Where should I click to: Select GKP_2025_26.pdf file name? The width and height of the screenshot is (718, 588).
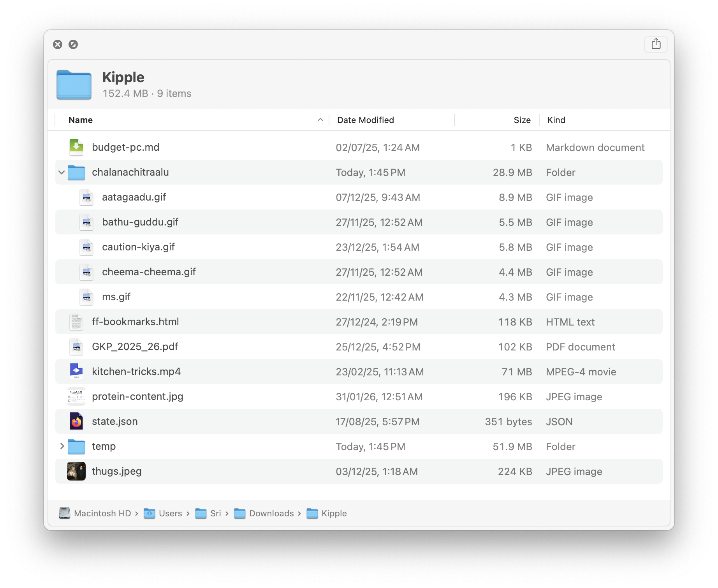pyautogui.click(x=135, y=347)
